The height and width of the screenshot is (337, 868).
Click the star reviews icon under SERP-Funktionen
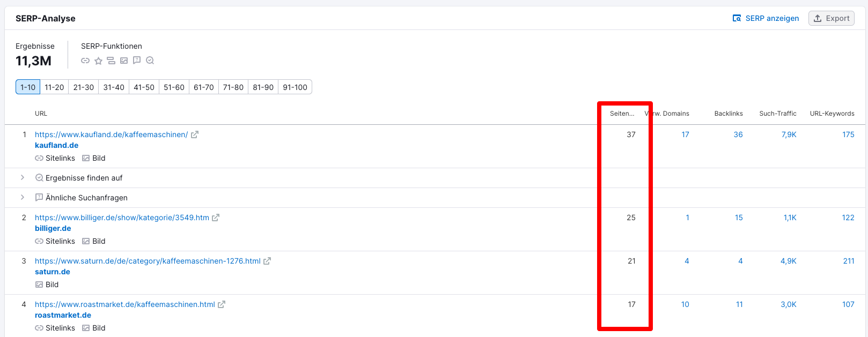(98, 61)
